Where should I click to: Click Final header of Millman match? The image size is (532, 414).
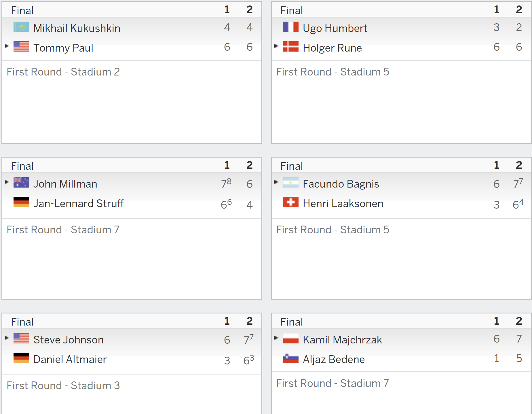coord(22,166)
